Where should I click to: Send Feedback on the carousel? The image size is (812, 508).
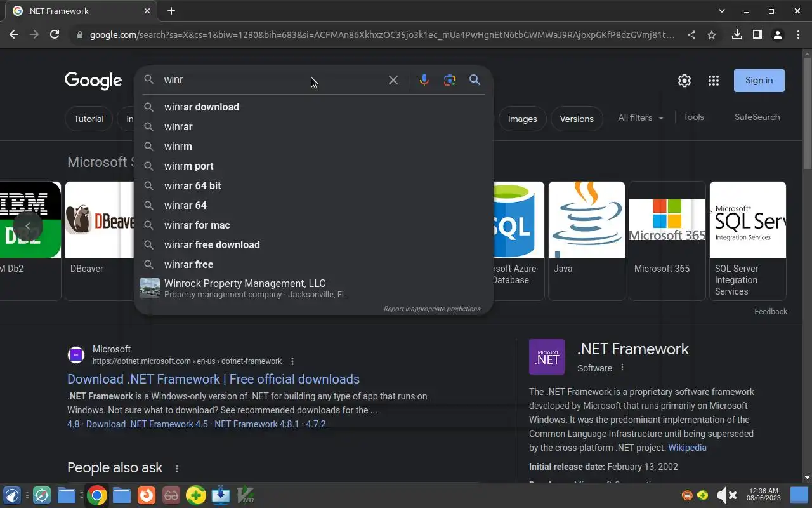(x=771, y=312)
